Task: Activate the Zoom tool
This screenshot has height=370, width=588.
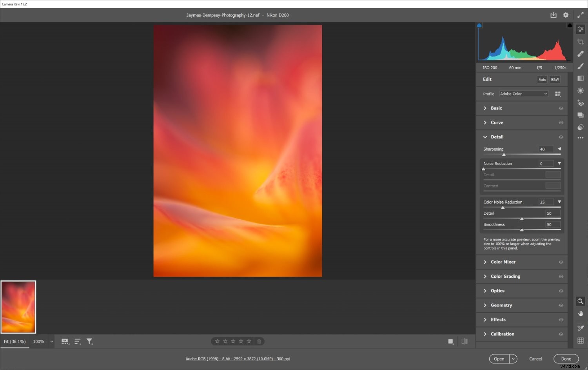Action: pyautogui.click(x=581, y=301)
